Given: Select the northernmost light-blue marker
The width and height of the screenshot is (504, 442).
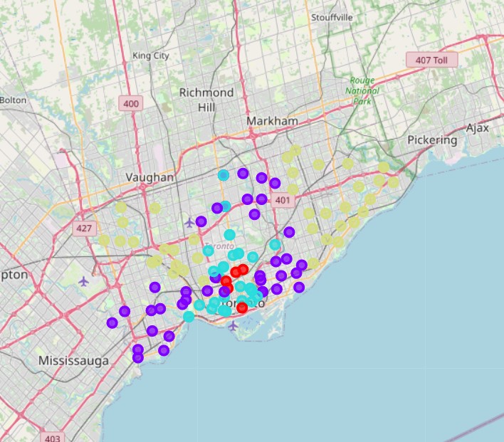Looking at the screenshot, I should 224,175.
